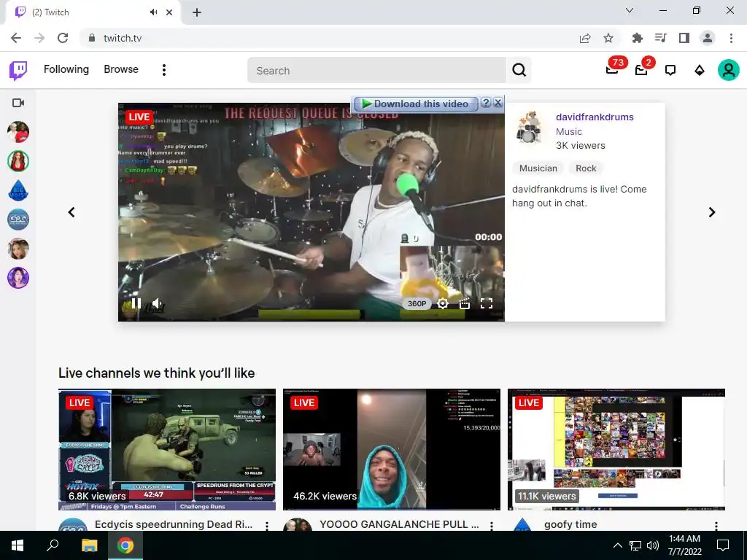This screenshot has height=560, width=747.
Task: Open help on the download bar
Action: click(x=485, y=103)
